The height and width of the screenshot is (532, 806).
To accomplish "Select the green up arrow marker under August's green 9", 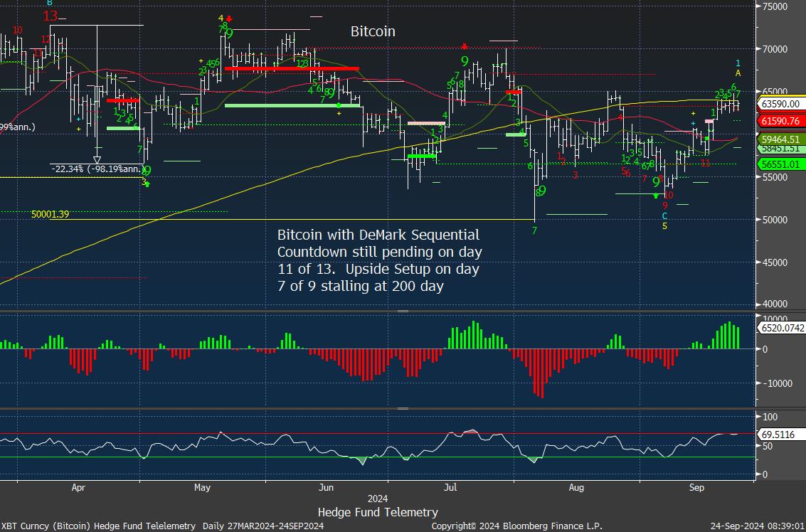I will [x=656, y=196].
